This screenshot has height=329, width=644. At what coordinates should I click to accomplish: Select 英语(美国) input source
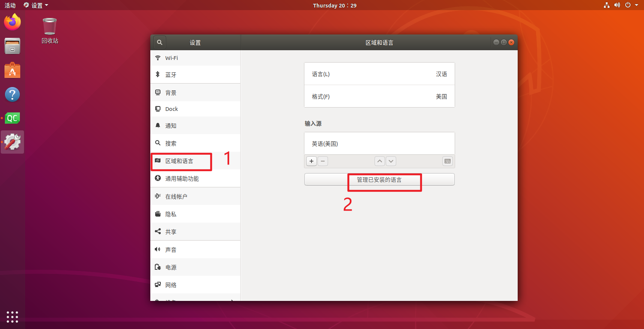point(379,144)
